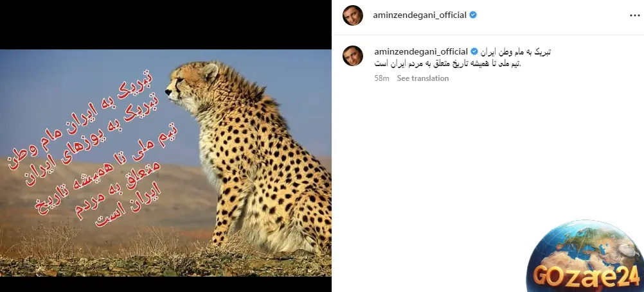Open the three-dots more options menu
The image size is (644, 292).
(x=634, y=15)
